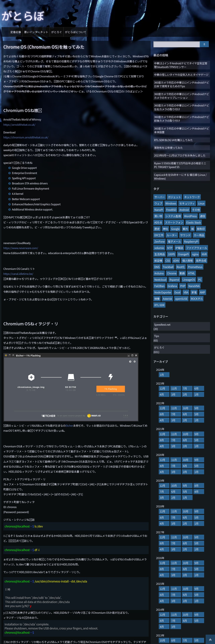Select the Nextcloud tag
Screen dimensions: 215x644
[160, 280]
